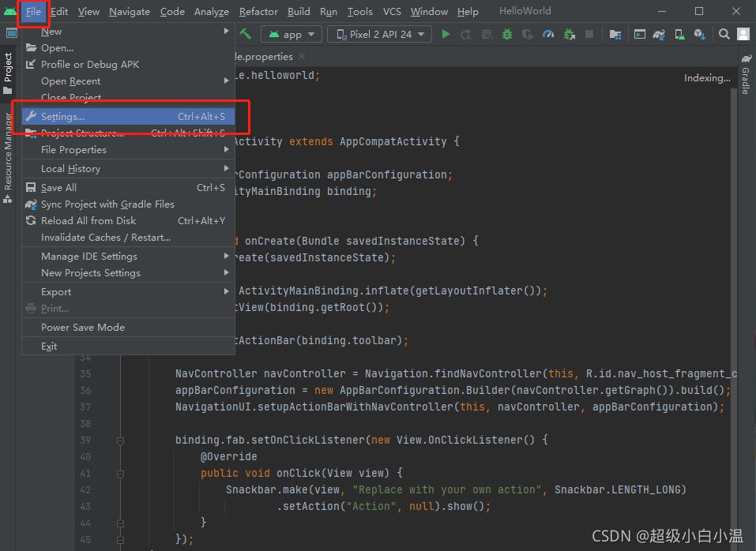
Task: Close the properties editor tab
Action: 302,56
